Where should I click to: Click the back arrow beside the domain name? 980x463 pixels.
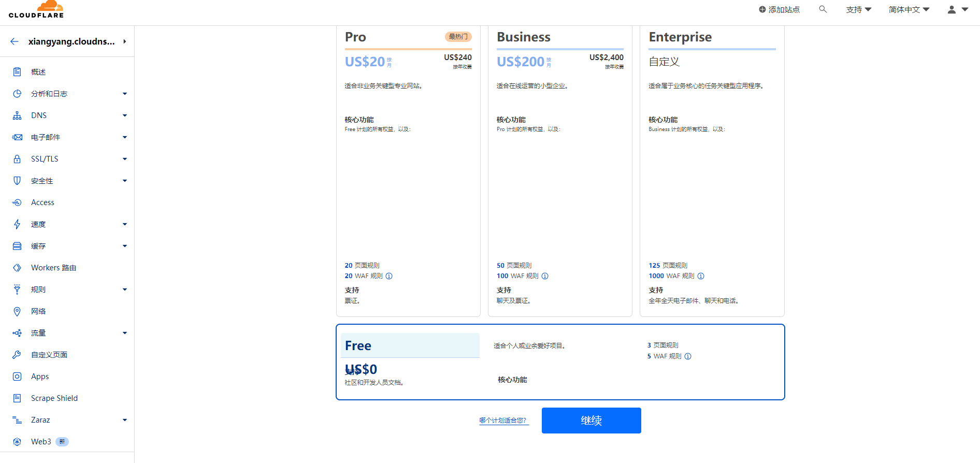pyautogui.click(x=15, y=41)
